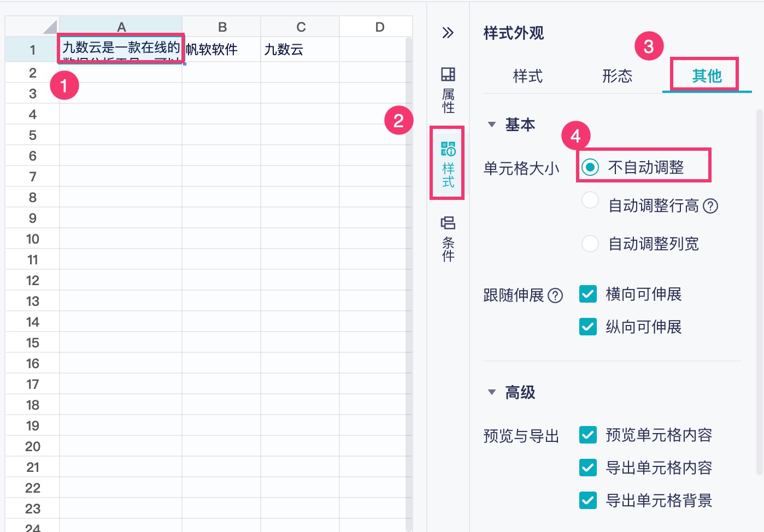This screenshot has width=764, height=532.
Task: Collapse the right panel with double-chevron icon
Action: (x=448, y=33)
